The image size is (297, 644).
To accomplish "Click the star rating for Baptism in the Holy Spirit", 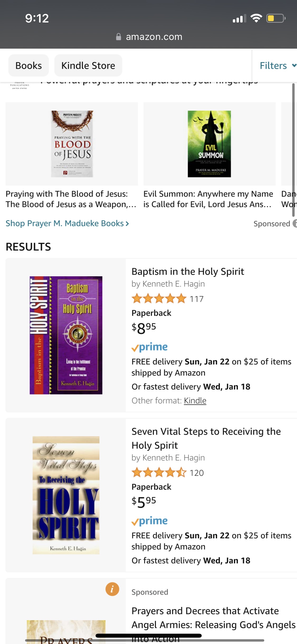I will [x=159, y=299].
